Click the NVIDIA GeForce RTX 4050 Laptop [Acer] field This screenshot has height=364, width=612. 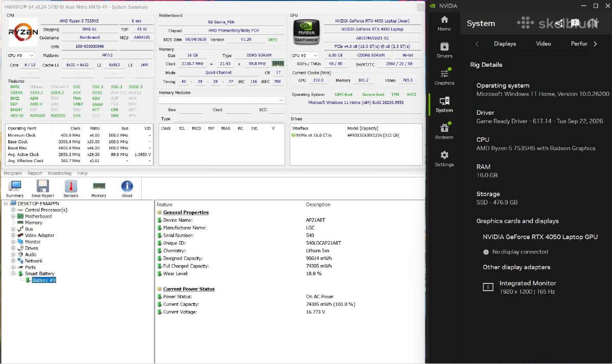372,21
